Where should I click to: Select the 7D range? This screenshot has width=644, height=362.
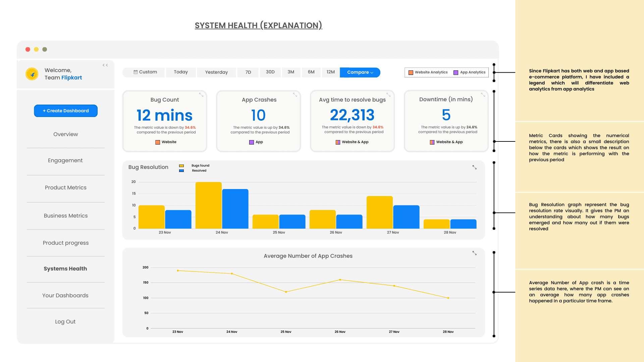(248, 72)
